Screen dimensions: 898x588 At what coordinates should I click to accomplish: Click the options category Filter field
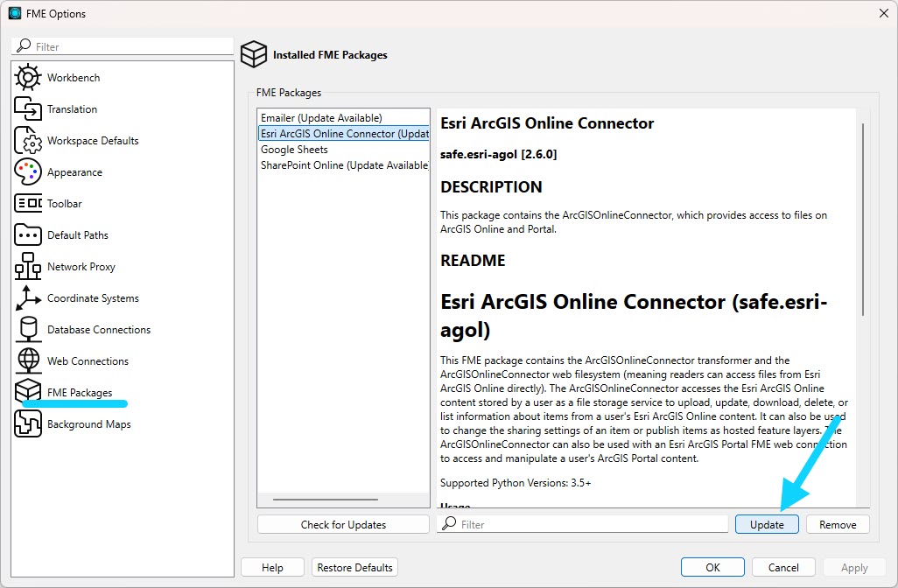(x=122, y=46)
